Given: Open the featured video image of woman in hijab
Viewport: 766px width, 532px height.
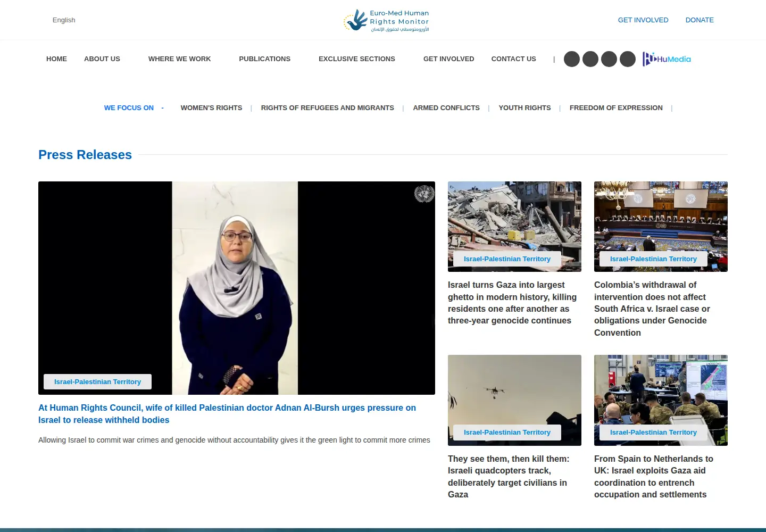Looking at the screenshot, I should coord(237,288).
